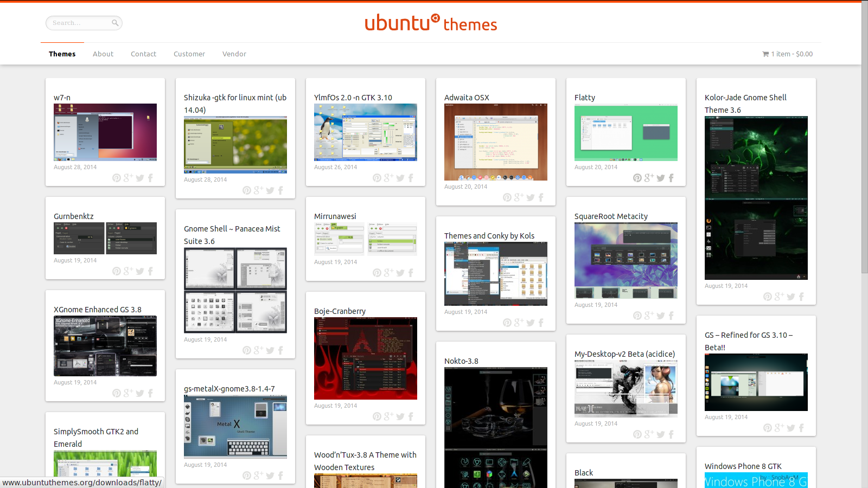The height and width of the screenshot is (488, 868).
Task: Tweet the gs-metalX-gnome3.8 theme
Action: (270, 476)
